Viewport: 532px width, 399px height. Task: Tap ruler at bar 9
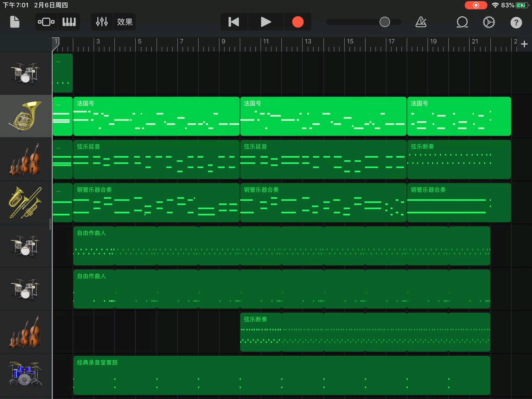pos(223,42)
